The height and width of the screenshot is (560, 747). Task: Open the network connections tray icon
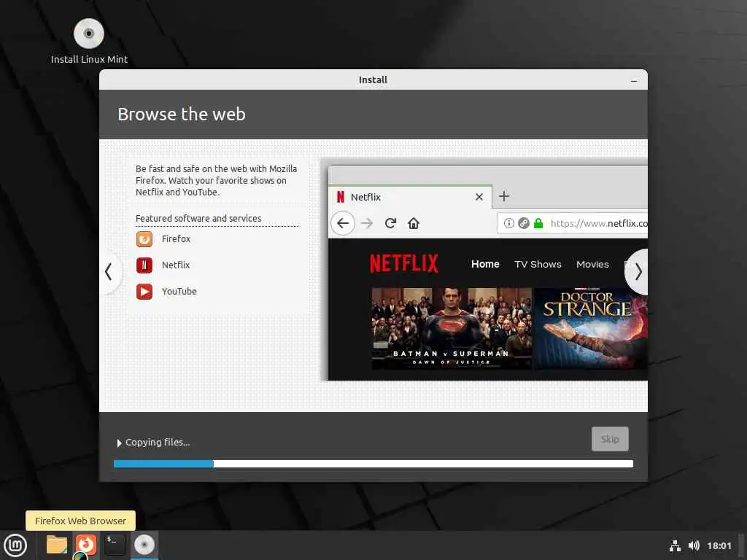(675, 545)
